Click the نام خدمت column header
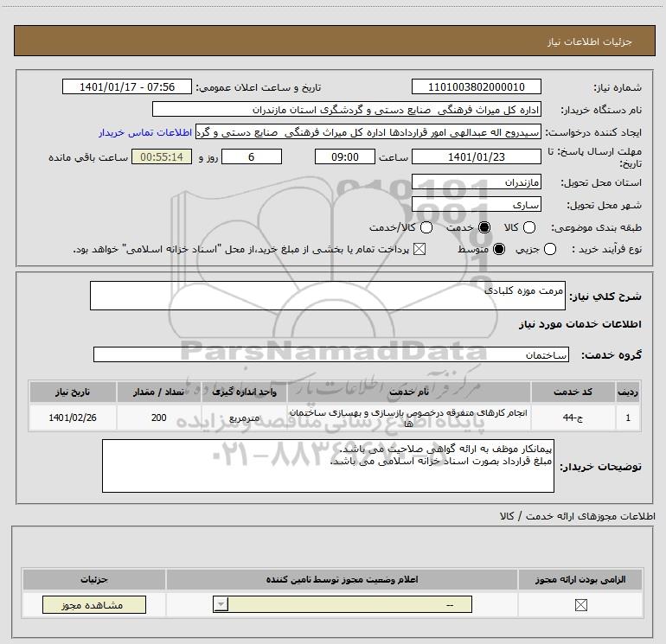666x644 pixels. pos(408,392)
